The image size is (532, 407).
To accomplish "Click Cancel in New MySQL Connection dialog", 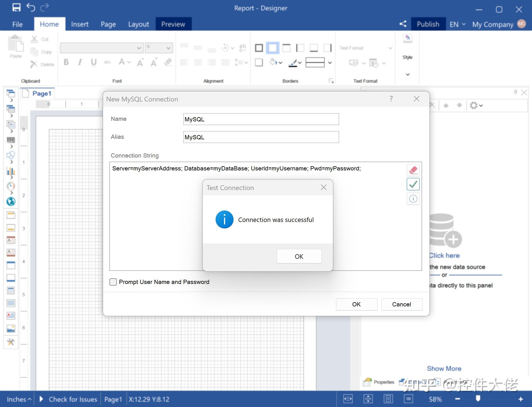I will click(402, 304).
